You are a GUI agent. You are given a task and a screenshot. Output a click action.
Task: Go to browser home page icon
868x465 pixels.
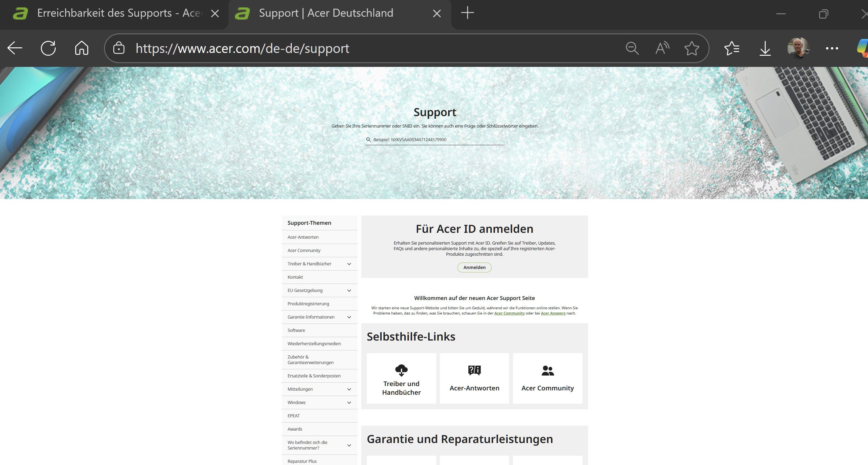click(x=81, y=48)
